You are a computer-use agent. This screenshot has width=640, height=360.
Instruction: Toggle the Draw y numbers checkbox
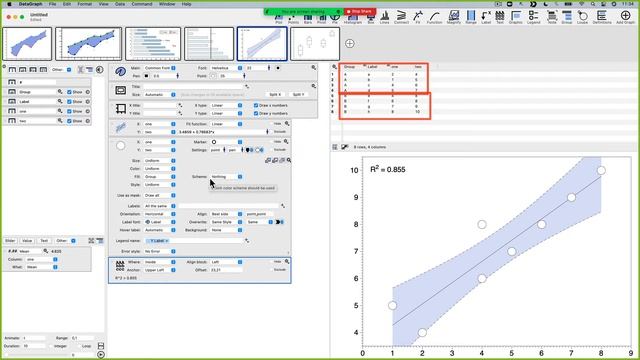[256, 113]
